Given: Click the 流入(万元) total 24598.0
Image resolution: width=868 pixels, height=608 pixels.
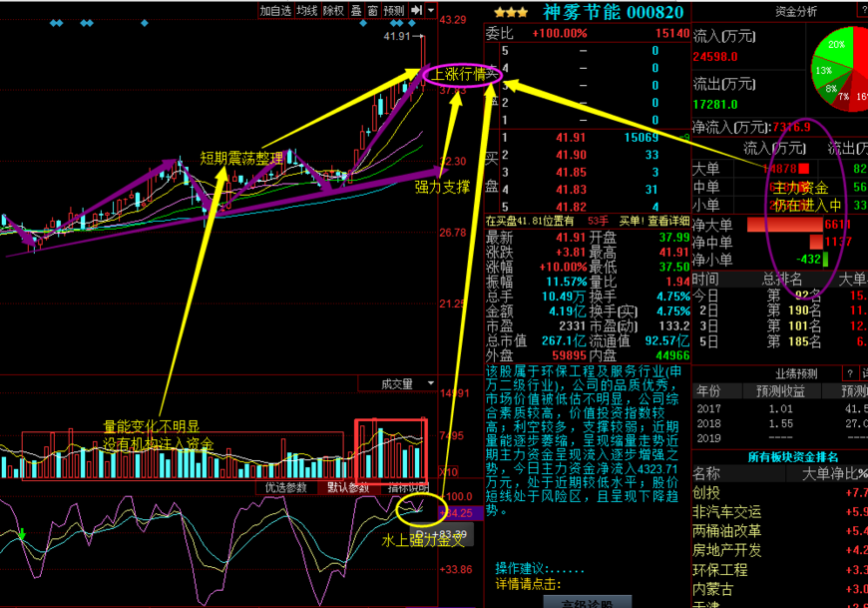Looking at the screenshot, I should [715, 57].
